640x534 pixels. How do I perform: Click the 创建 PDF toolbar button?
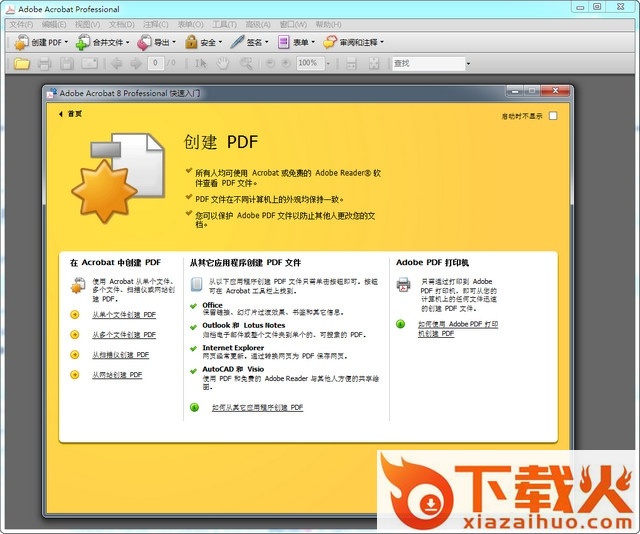coord(41,42)
